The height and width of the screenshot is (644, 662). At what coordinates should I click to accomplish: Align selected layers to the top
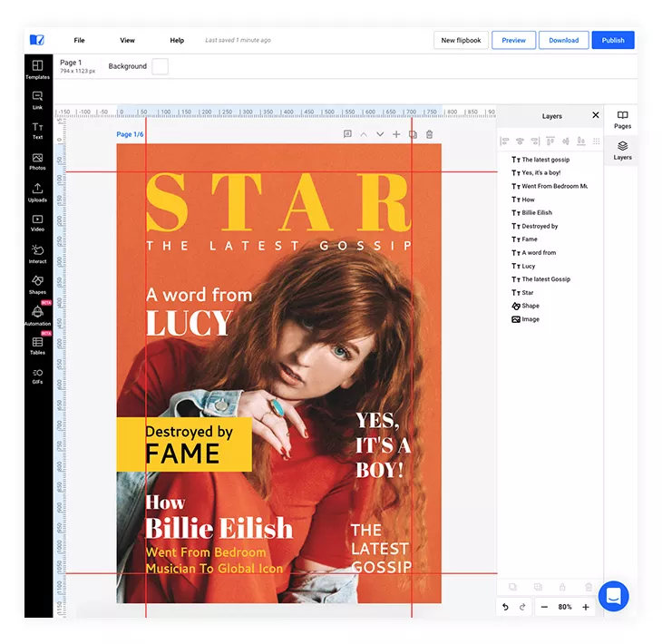(x=550, y=141)
